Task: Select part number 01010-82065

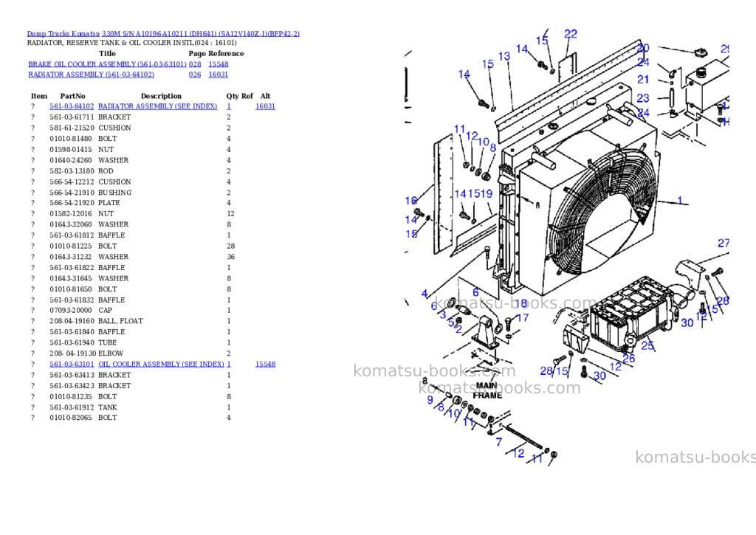Action: pos(71,418)
